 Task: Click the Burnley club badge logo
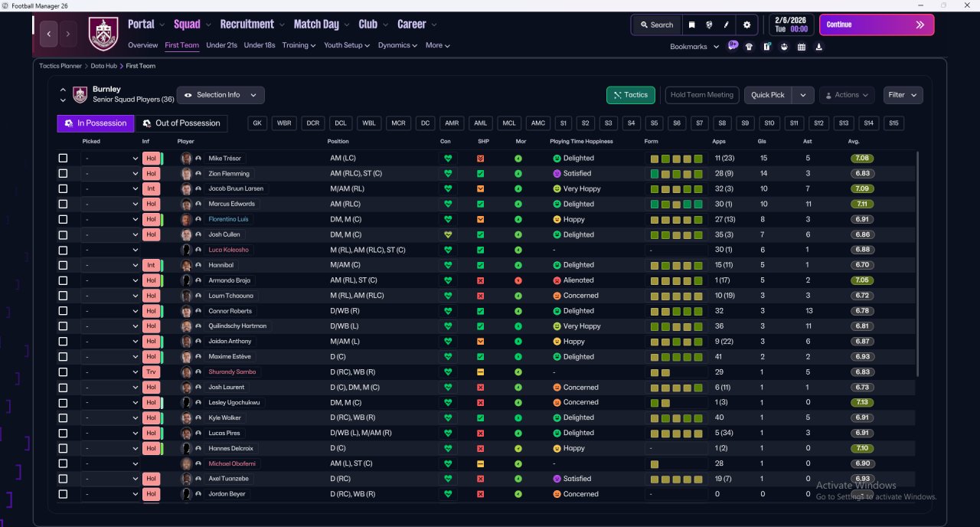coord(103,34)
